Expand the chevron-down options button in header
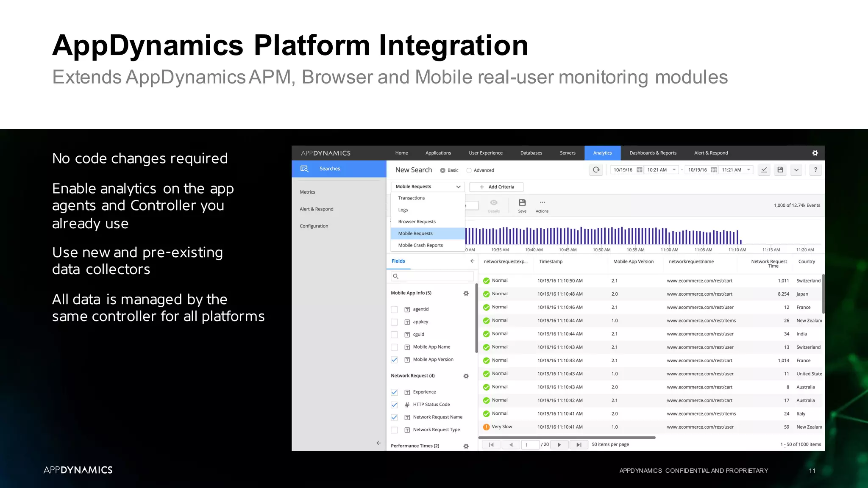 coord(796,170)
